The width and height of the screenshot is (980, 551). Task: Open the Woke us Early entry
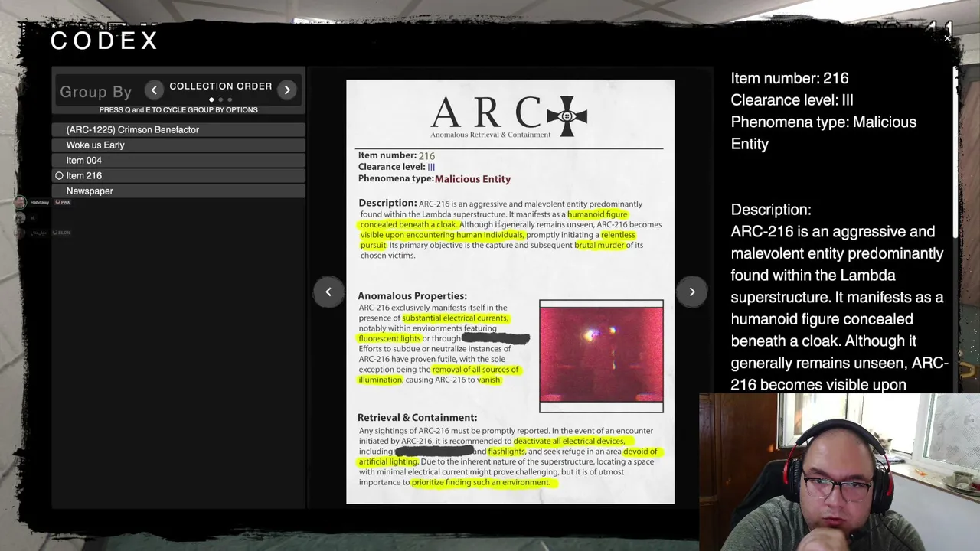tap(178, 145)
